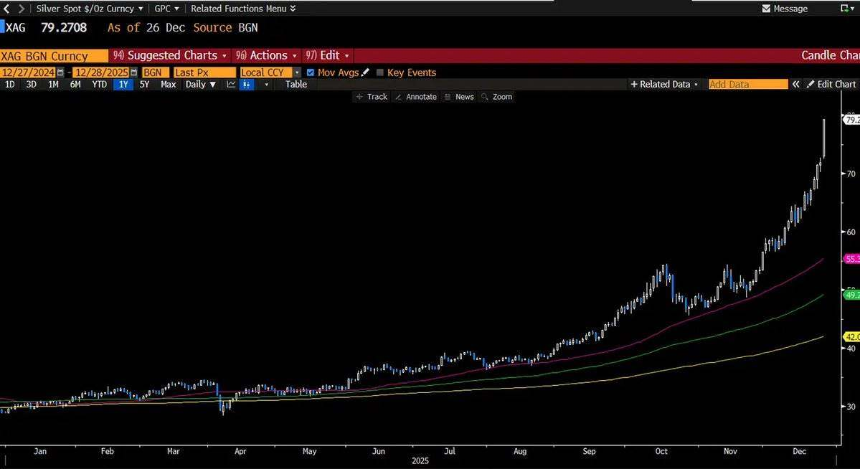This screenshot has height=469, width=860.
Task: Open the Suggested Charts menu
Action: tap(171, 56)
